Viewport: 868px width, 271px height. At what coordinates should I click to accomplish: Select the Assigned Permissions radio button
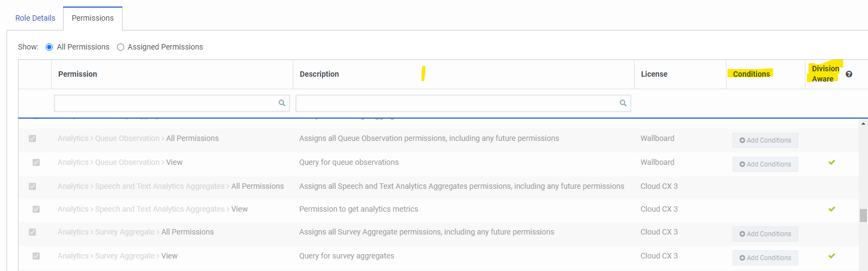tap(121, 47)
